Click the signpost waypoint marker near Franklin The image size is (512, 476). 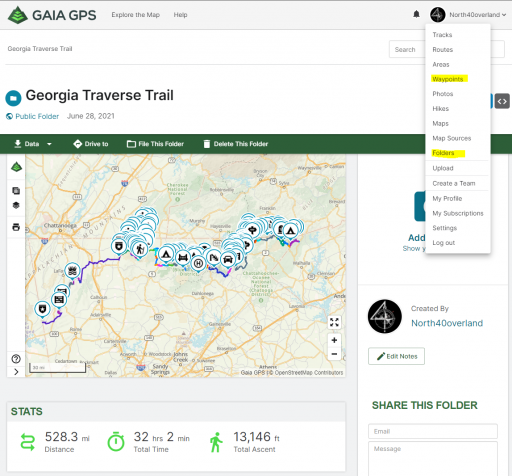point(252,230)
